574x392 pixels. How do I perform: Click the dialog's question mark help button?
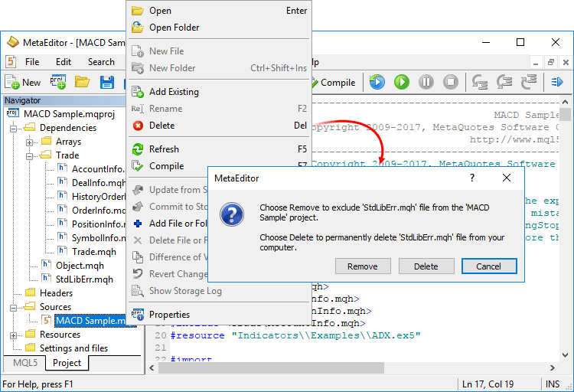(x=472, y=178)
